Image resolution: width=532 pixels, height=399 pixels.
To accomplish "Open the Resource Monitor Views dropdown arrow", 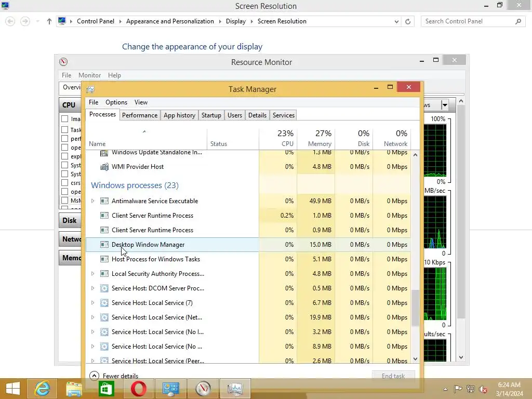I will click(x=445, y=105).
